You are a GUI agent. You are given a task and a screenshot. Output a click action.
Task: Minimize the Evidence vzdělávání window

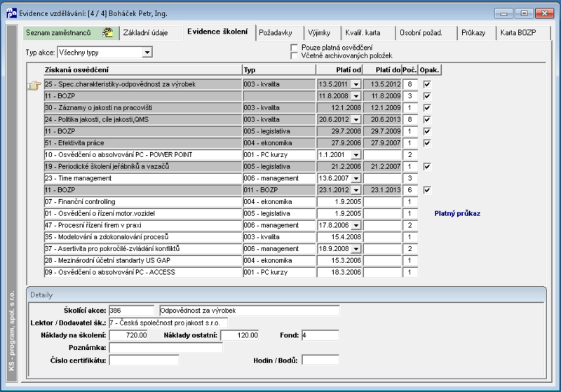click(503, 13)
